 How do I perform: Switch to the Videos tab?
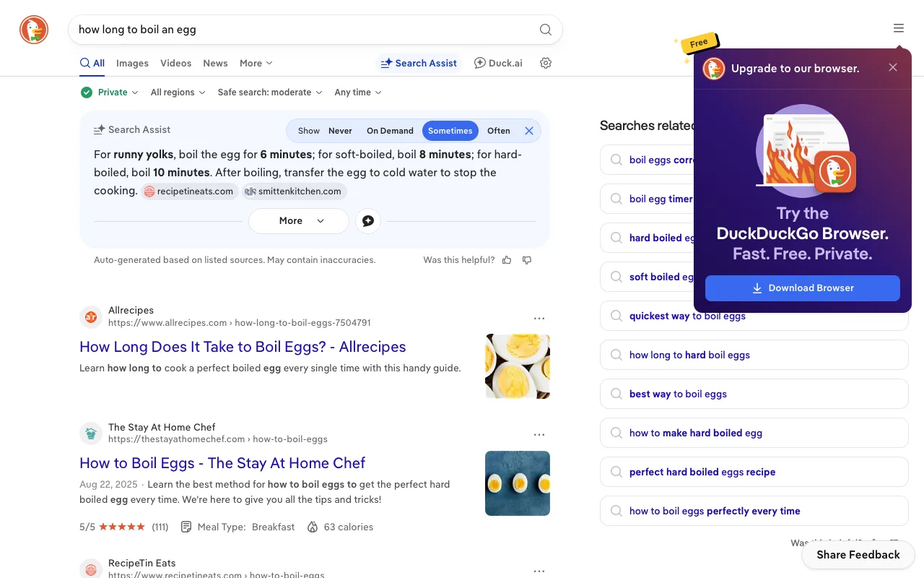176,63
